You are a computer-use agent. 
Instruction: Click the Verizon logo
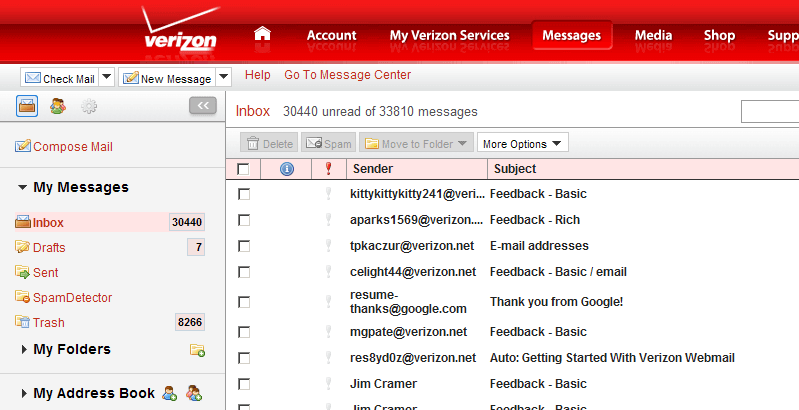pyautogui.click(x=180, y=30)
